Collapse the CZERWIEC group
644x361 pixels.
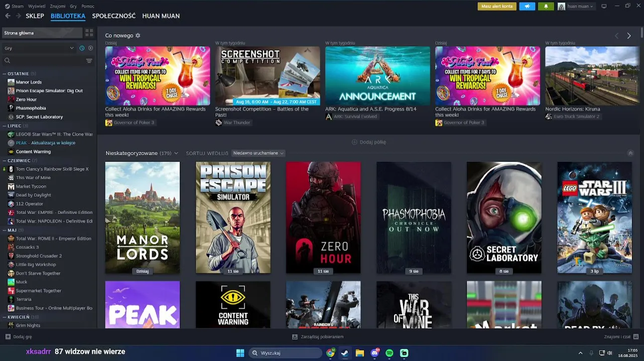[5, 160]
